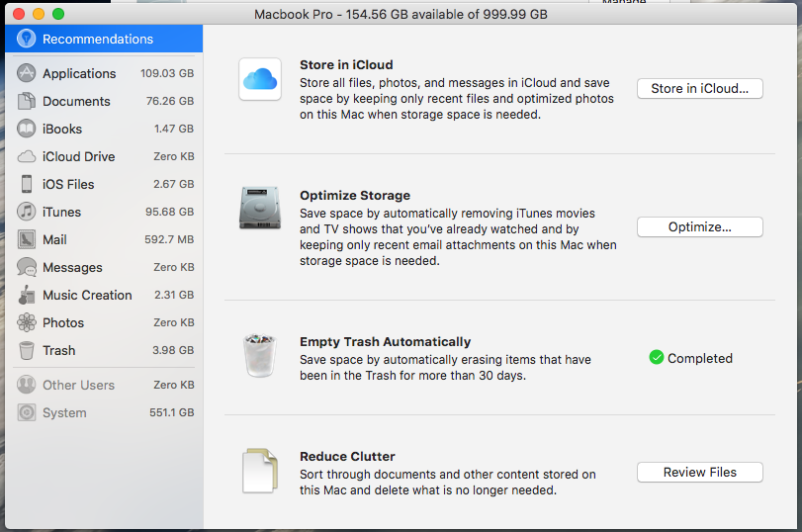Viewport: 802px width, 532px height.
Task: Click the green Completed checkmark icon
Action: (657, 357)
